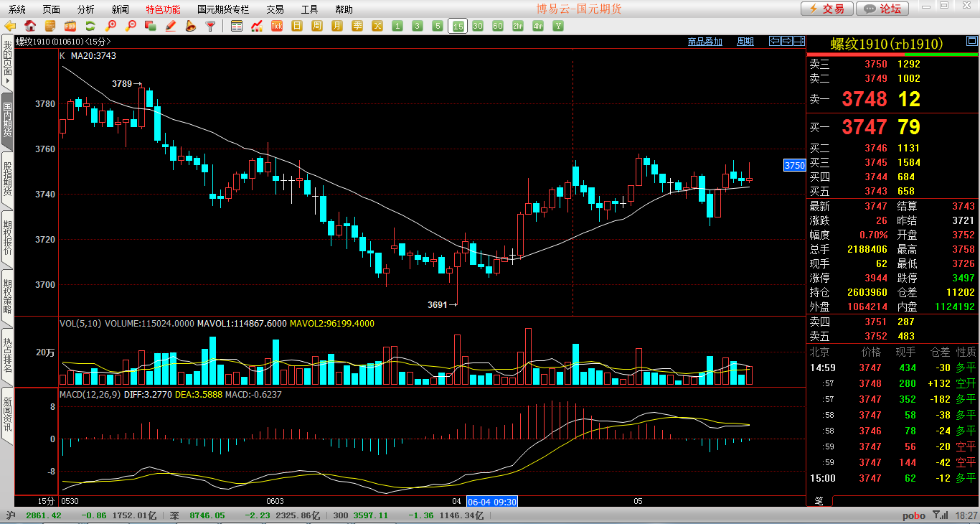
Task: Go back with the yellow arrow icon
Action: pyautogui.click(x=10, y=26)
